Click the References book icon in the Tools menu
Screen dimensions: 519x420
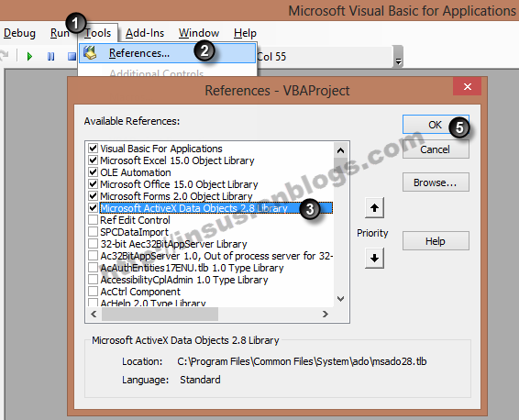[x=90, y=53]
